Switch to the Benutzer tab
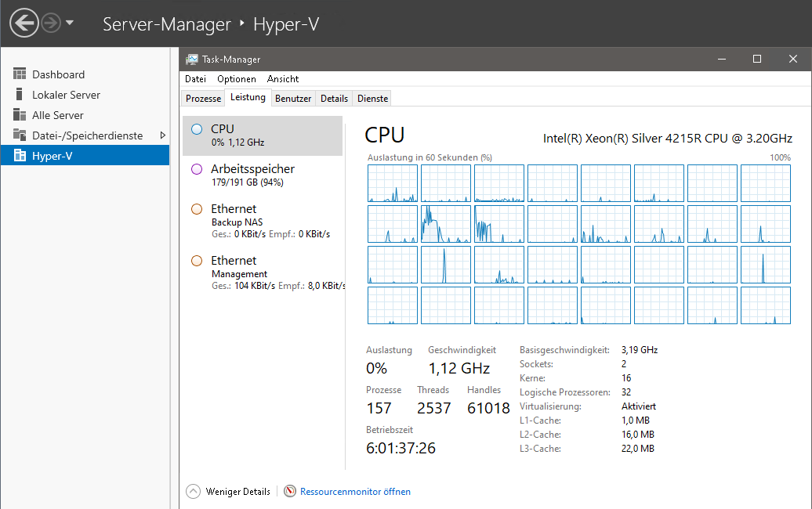Screen dimensions: 812x509 tap(293, 99)
